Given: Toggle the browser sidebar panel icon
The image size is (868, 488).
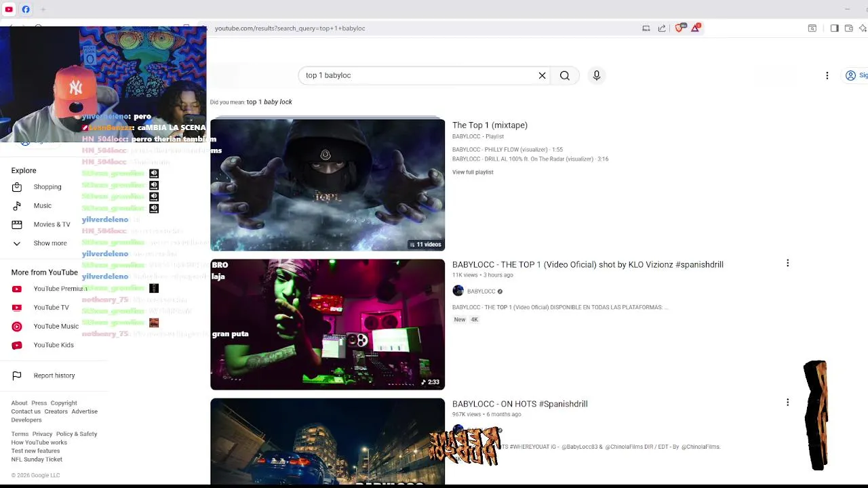Looking at the screenshot, I should point(834,28).
